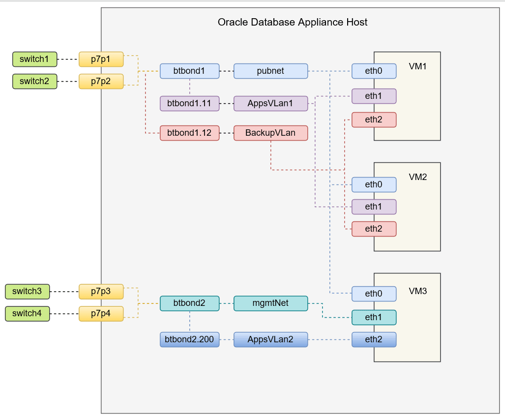This screenshot has height=420, width=505.
Task: Click the p7p4 port node
Action: click(101, 313)
